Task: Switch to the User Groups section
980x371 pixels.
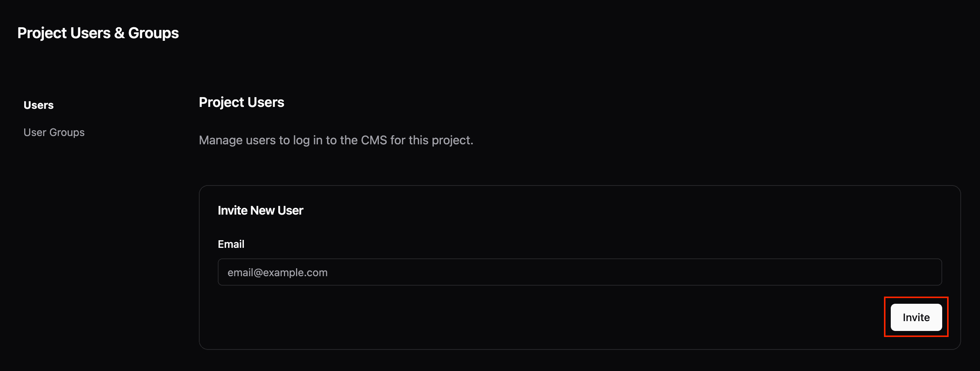Action: click(x=54, y=132)
